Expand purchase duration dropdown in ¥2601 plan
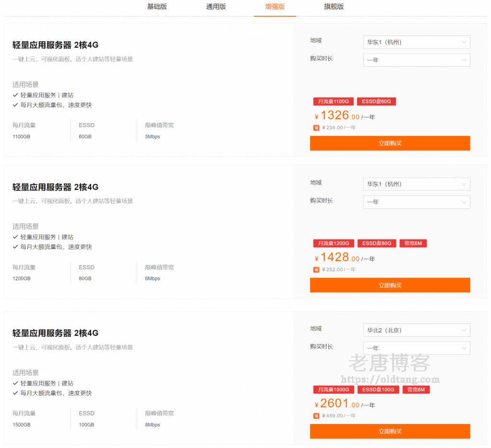Image resolution: width=491 pixels, height=448 pixels. click(x=416, y=348)
